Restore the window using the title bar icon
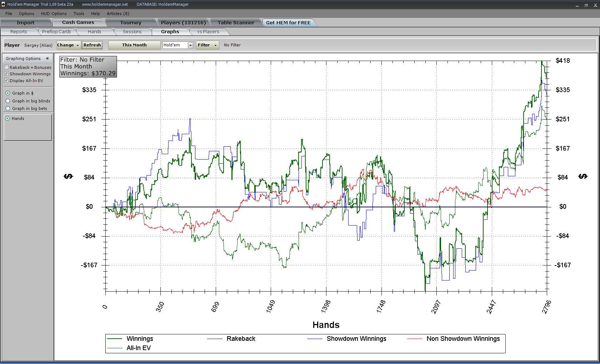 (x=586, y=5)
